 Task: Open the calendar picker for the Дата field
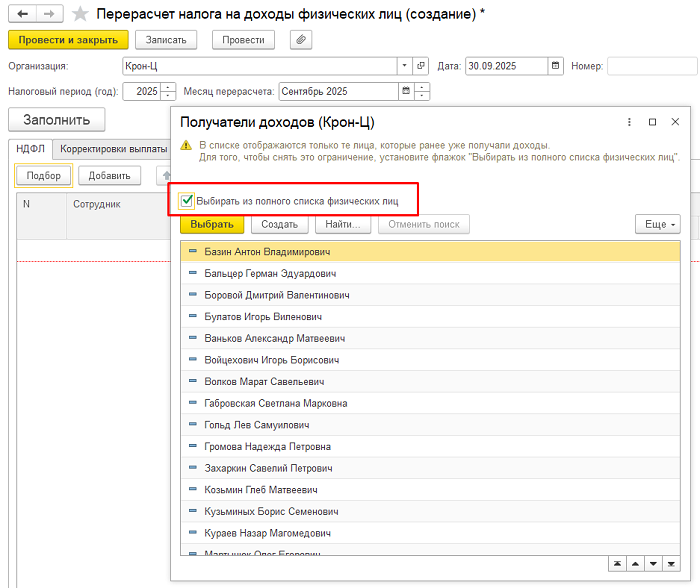click(555, 66)
